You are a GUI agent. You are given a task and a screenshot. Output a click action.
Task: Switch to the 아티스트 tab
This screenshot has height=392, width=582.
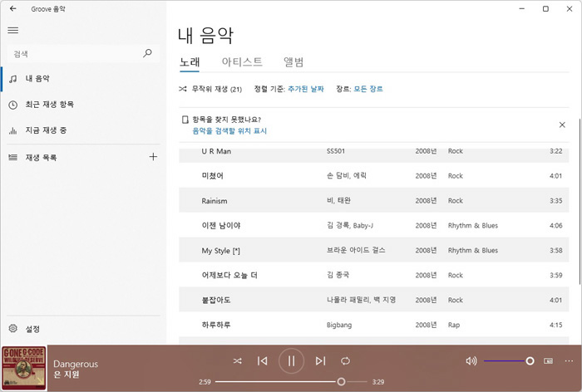point(242,62)
